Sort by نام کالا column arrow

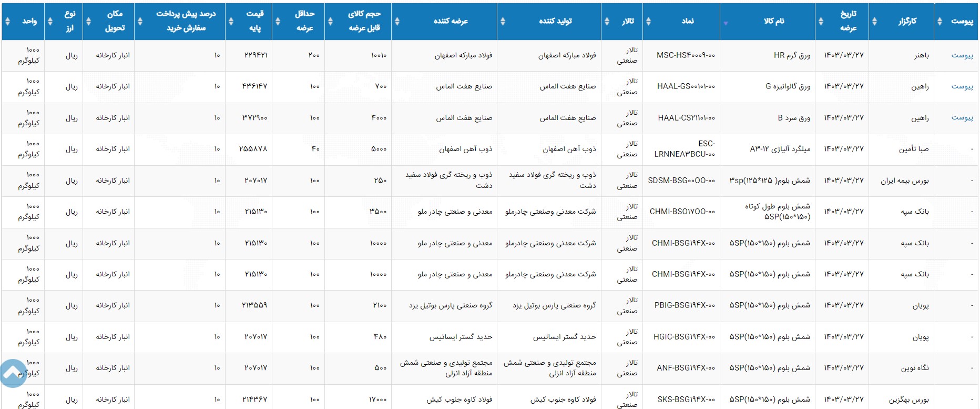(x=726, y=23)
